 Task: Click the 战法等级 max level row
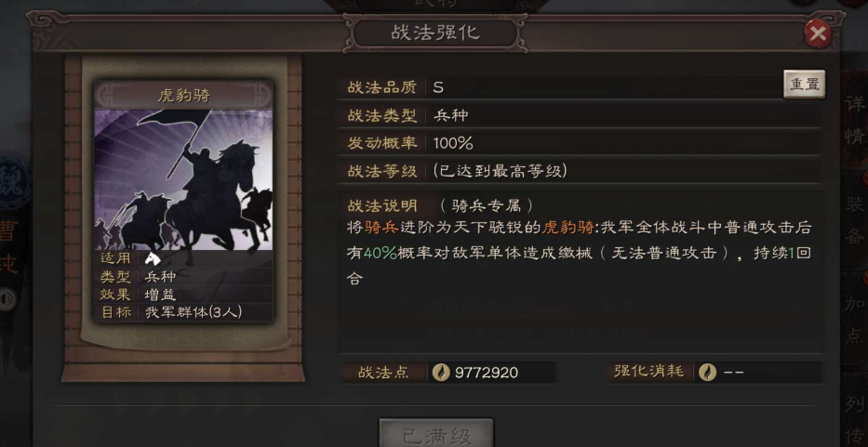[579, 171]
